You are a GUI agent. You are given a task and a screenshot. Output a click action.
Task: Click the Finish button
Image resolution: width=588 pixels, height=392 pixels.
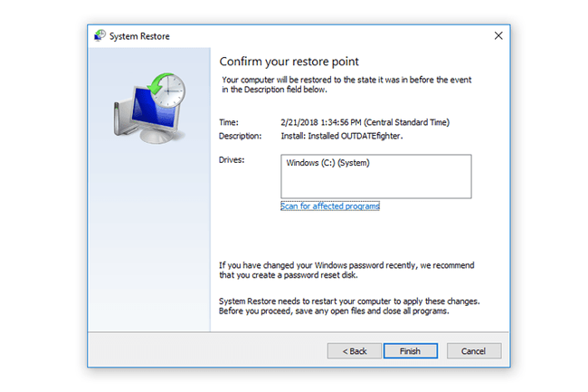[x=411, y=350]
